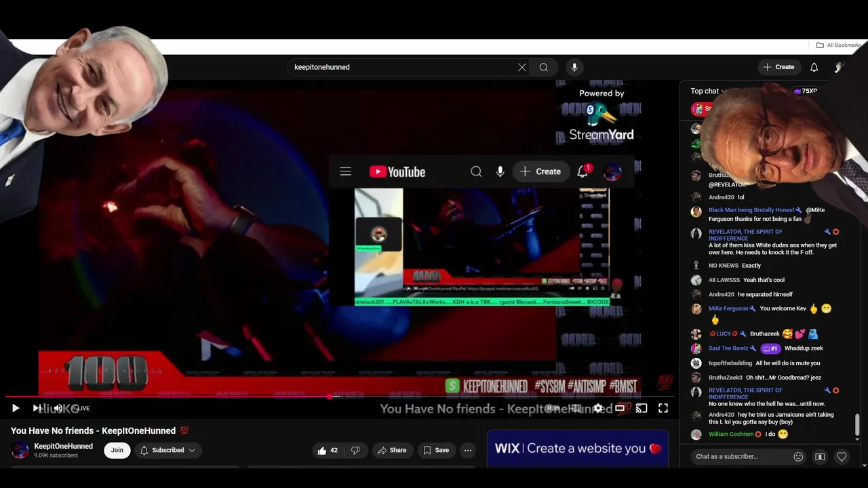Open Saul Tee Bawlz chat username
Image resolution: width=868 pixels, height=488 pixels.
point(728,348)
